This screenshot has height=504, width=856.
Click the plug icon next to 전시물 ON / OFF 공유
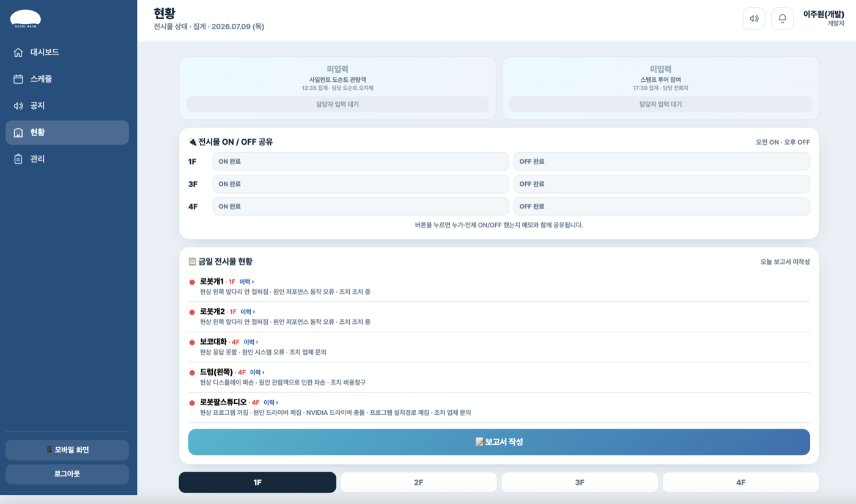193,142
